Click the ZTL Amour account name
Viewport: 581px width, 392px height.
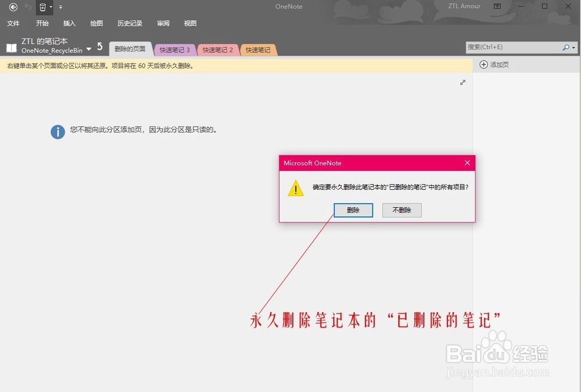[464, 6]
